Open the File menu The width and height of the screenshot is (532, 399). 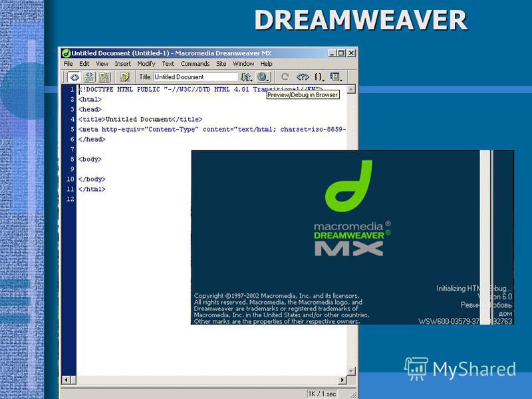pyautogui.click(x=68, y=64)
